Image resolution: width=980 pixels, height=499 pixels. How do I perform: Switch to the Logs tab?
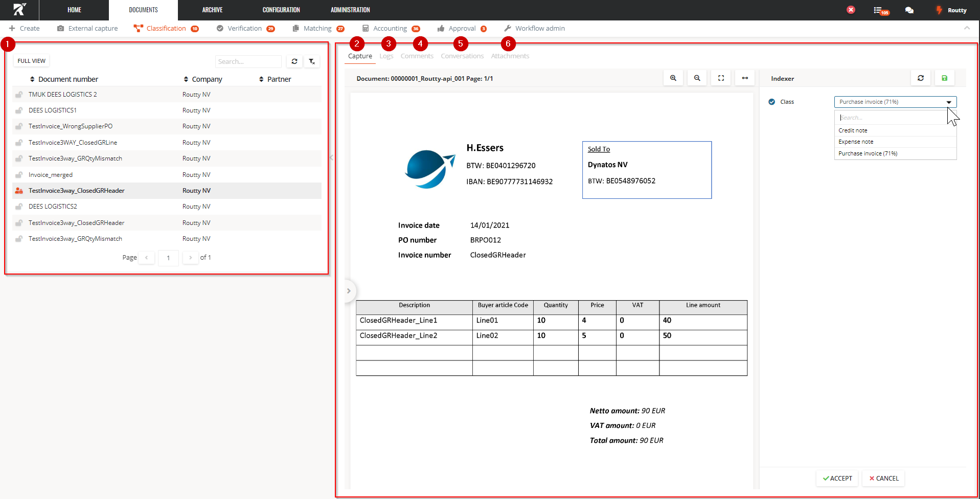click(x=386, y=56)
